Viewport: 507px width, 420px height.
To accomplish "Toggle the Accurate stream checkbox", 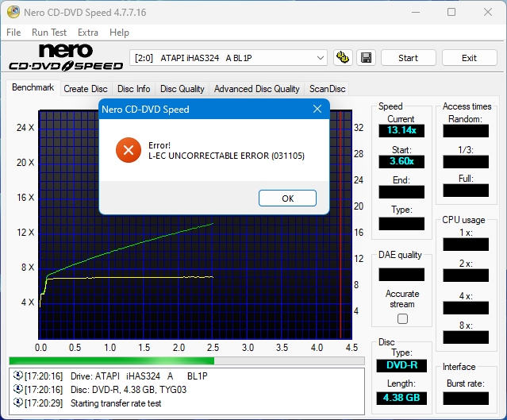I will 402,318.
